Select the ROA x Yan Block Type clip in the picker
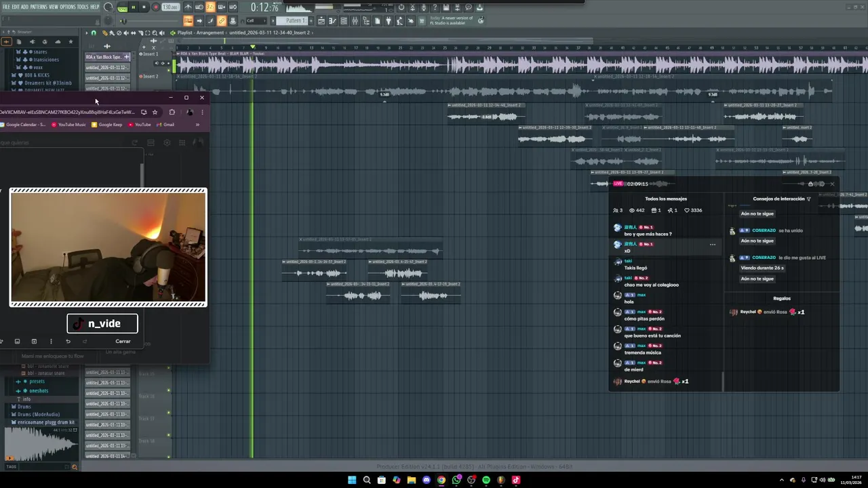Screen dimensions: 868x488 click(x=106, y=57)
